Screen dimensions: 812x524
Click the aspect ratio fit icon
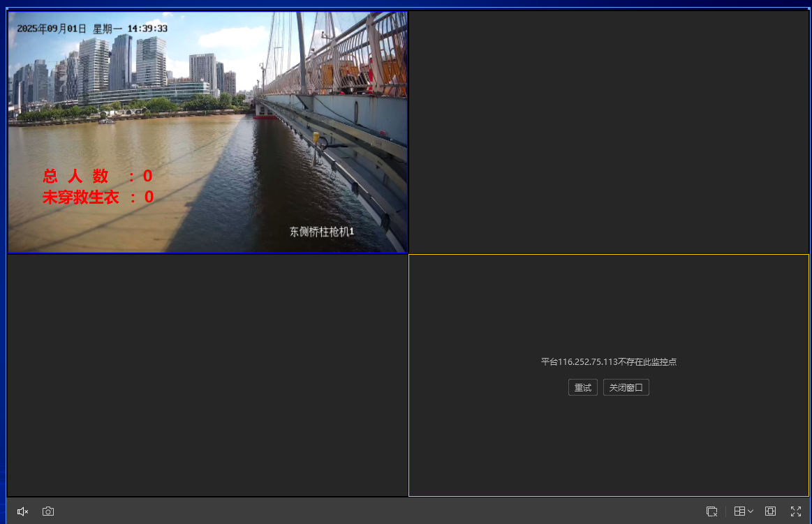tap(771, 511)
